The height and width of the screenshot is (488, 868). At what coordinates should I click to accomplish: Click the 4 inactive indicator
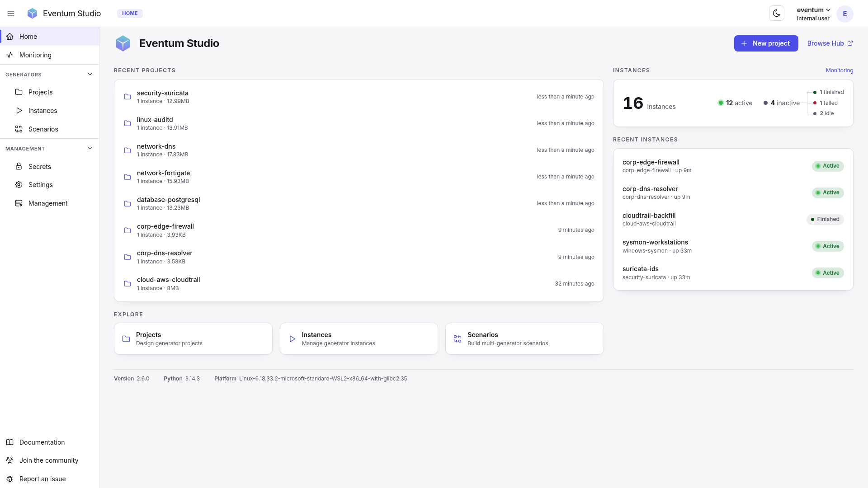click(782, 103)
